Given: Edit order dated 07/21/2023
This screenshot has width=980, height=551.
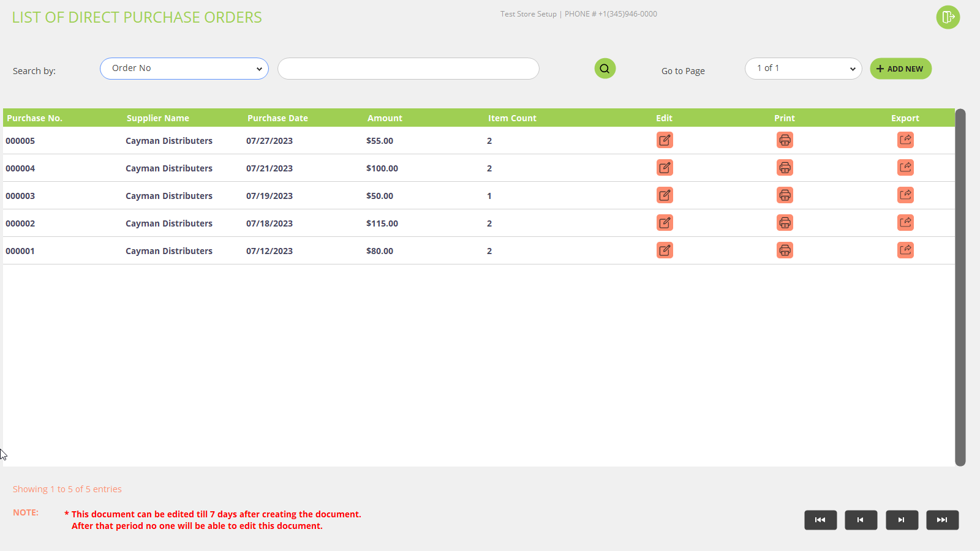Looking at the screenshot, I should [x=665, y=168].
